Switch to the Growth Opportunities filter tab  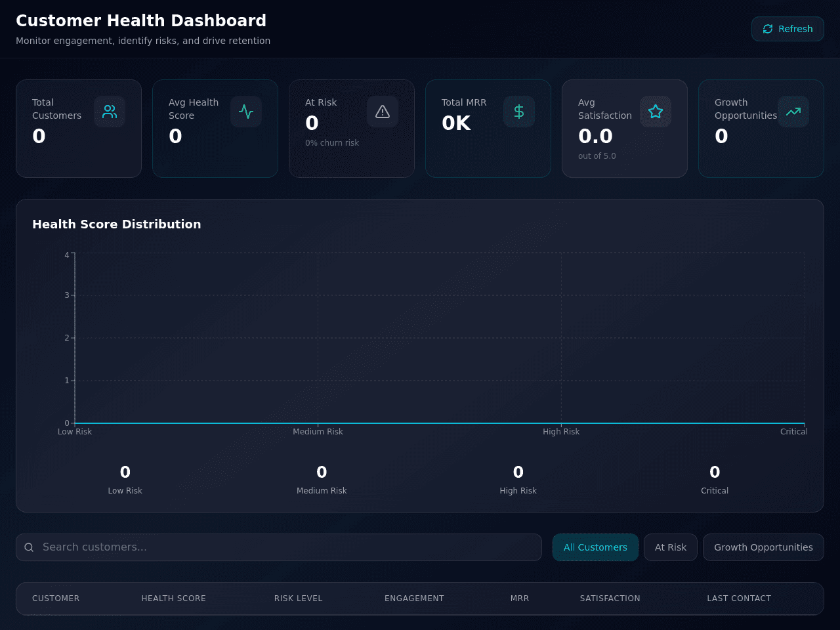point(763,547)
